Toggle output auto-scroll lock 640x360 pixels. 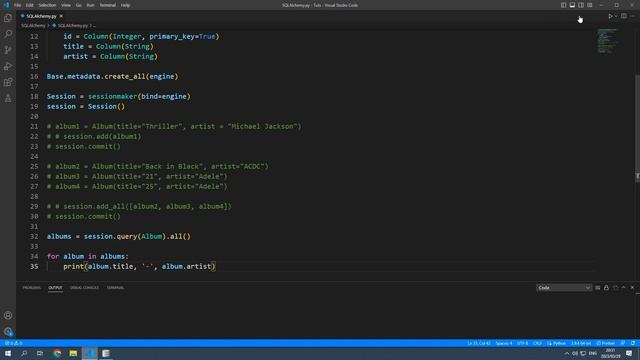coord(606,288)
